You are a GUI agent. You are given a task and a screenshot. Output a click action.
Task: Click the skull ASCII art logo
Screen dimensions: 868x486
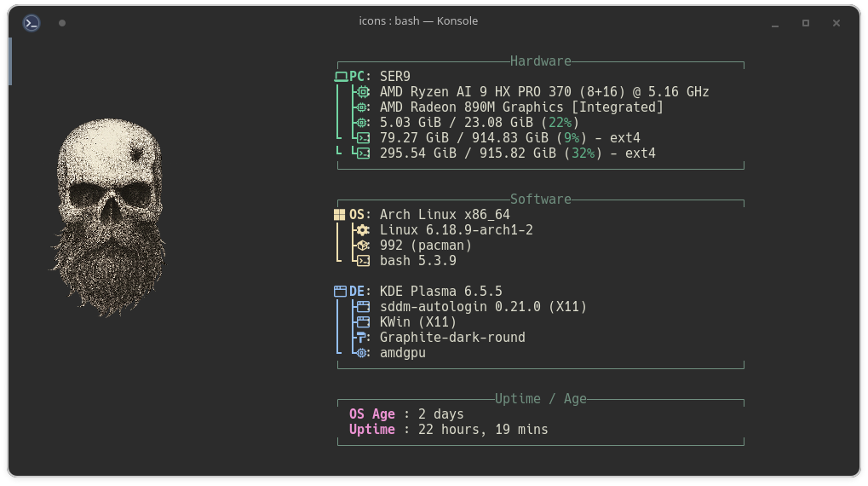pyautogui.click(x=108, y=217)
